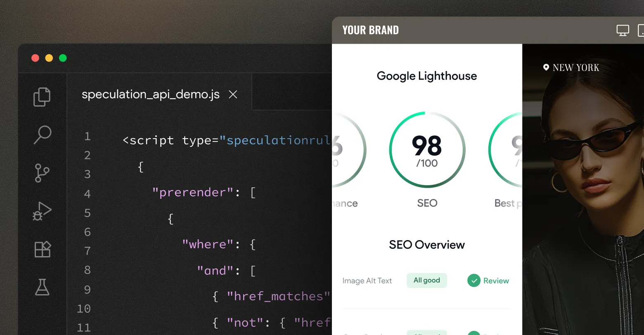Click the "prerender" key in the code

click(x=193, y=193)
